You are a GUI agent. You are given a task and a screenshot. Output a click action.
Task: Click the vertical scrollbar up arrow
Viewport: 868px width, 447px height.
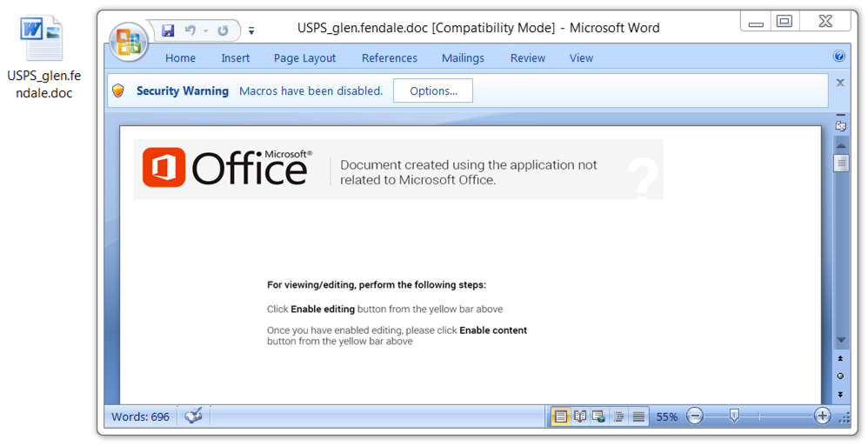pos(841,146)
